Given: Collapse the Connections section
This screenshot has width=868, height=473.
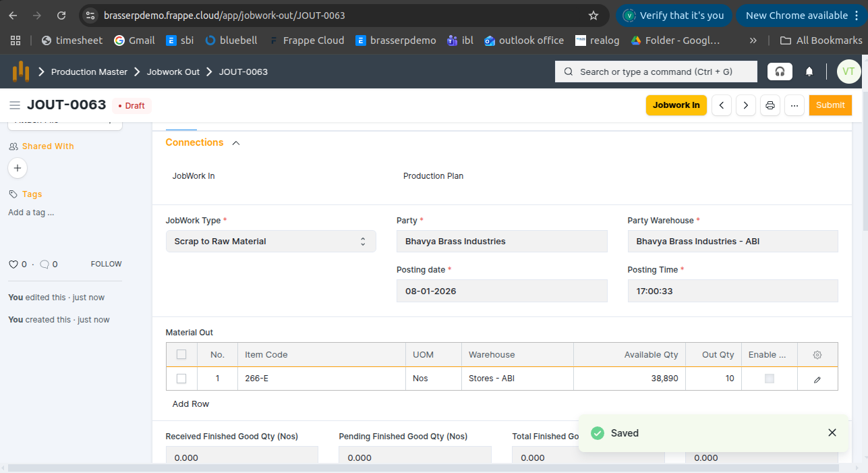Looking at the screenshot, I should click(235, 143).
